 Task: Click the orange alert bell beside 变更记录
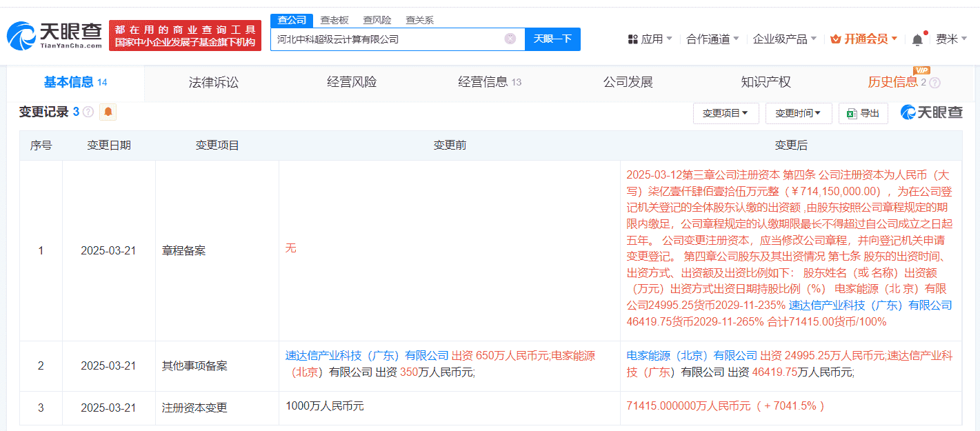[108, 112]
